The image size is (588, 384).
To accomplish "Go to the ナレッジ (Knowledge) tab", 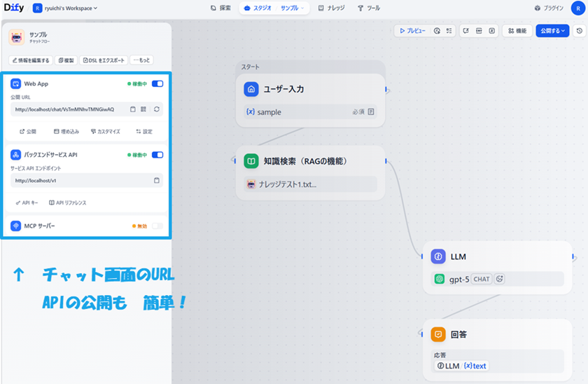I will pyautogui.click(x=332, y=8).
